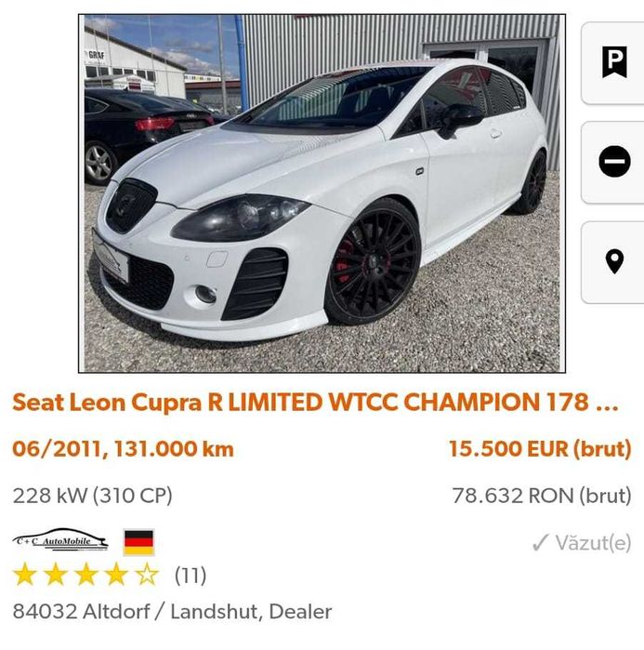644x650 pixels.
Task: Select the 84032 Altdorf / Landshut dealer address
Action: point(172,612)
